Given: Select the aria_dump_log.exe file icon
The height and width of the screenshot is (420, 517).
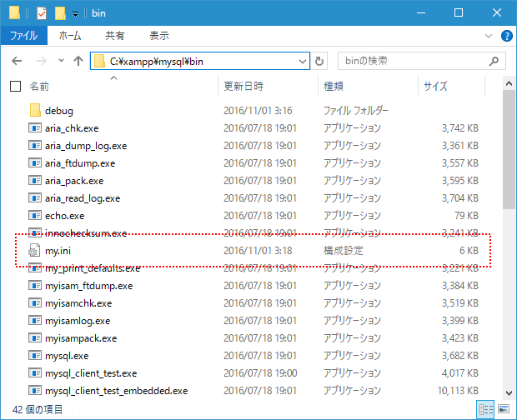Looking at the screenshot, I should click(35, 145).
